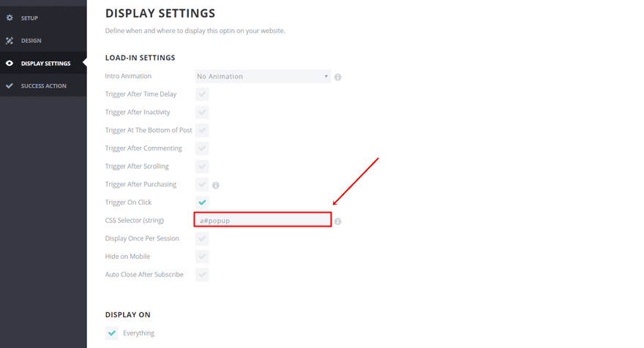Image resolution: width=644 pixels, height=348 pixels.
Task: Click the Setup gear icon in sidebar
Action: [x=10, y=18]
